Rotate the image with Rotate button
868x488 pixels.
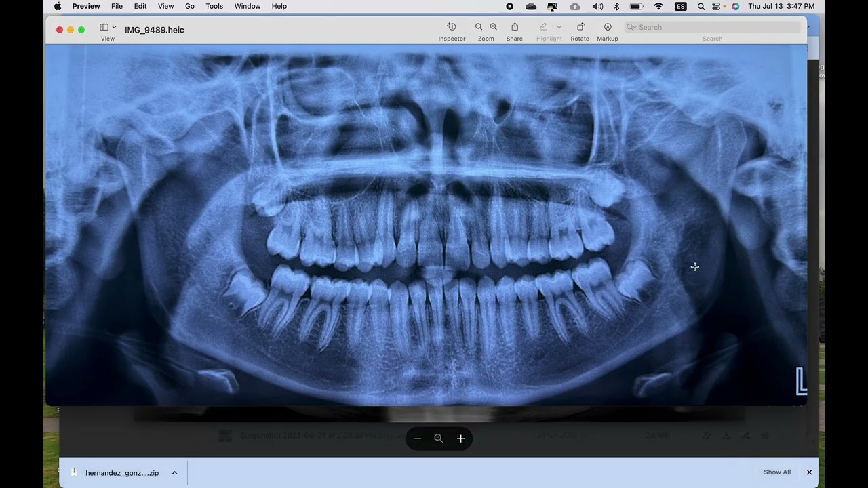580,27
